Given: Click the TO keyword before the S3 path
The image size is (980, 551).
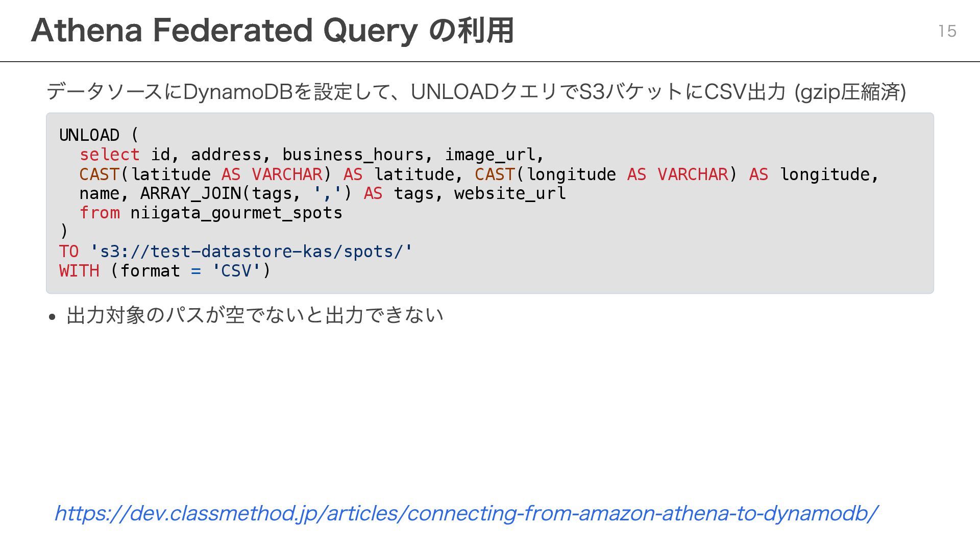Looking at the screenshot, I should pos(69,252).
